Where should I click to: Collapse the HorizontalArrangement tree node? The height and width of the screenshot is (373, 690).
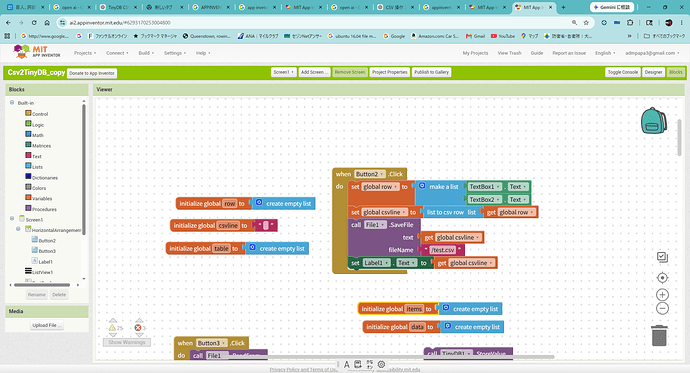coord(18,229)
